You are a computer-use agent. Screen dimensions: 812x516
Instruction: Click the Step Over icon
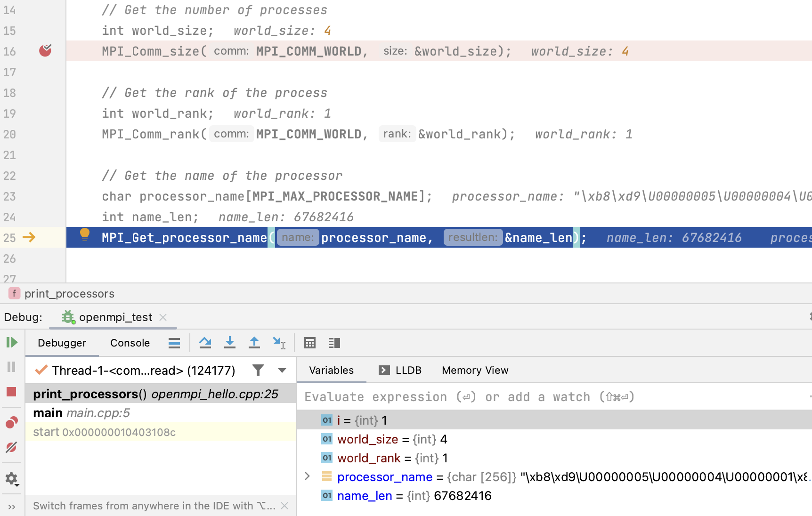(x=205, y=343)
